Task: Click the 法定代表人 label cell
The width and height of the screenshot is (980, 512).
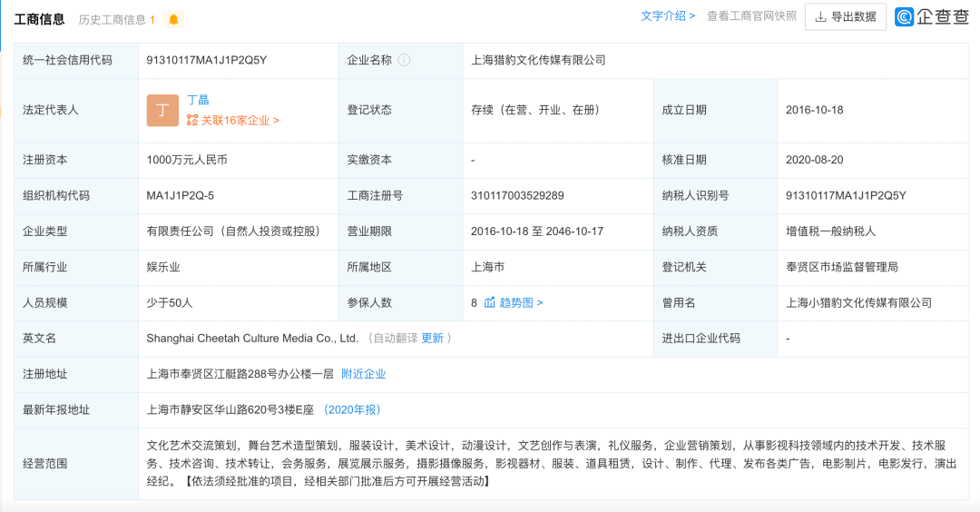Action: (76, 111)
